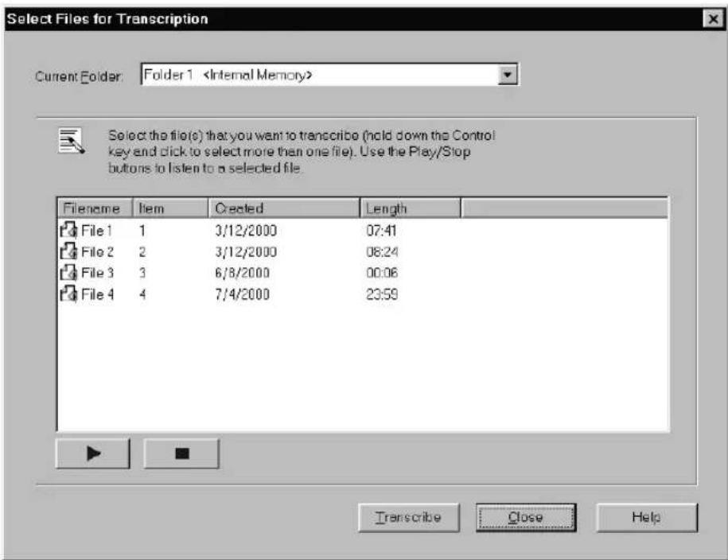The height and width of the screenshot is (560, 728).
Task: Select File 4 audio file icon
Action: tap(68, 294)
